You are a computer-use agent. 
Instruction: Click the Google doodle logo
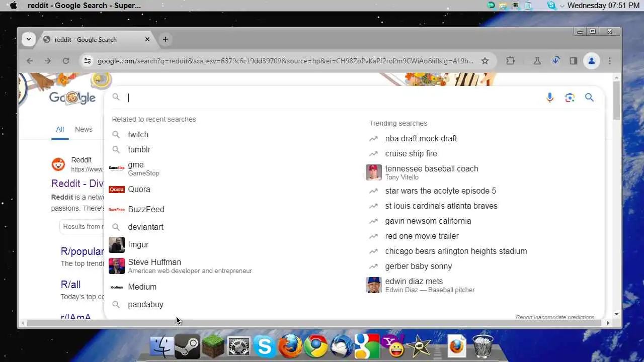[x=72, y=97]
